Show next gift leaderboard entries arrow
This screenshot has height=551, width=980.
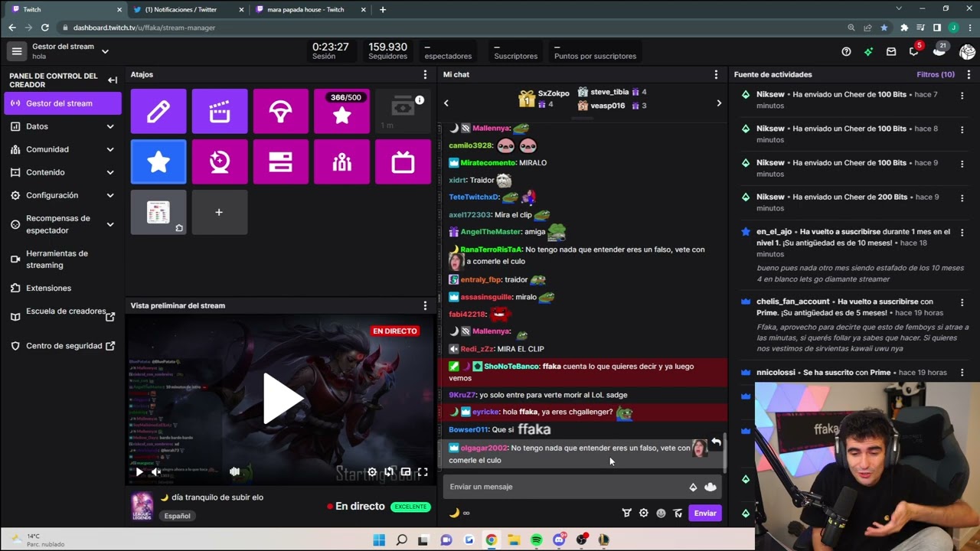pyautogui.click(x=718, y=103)
